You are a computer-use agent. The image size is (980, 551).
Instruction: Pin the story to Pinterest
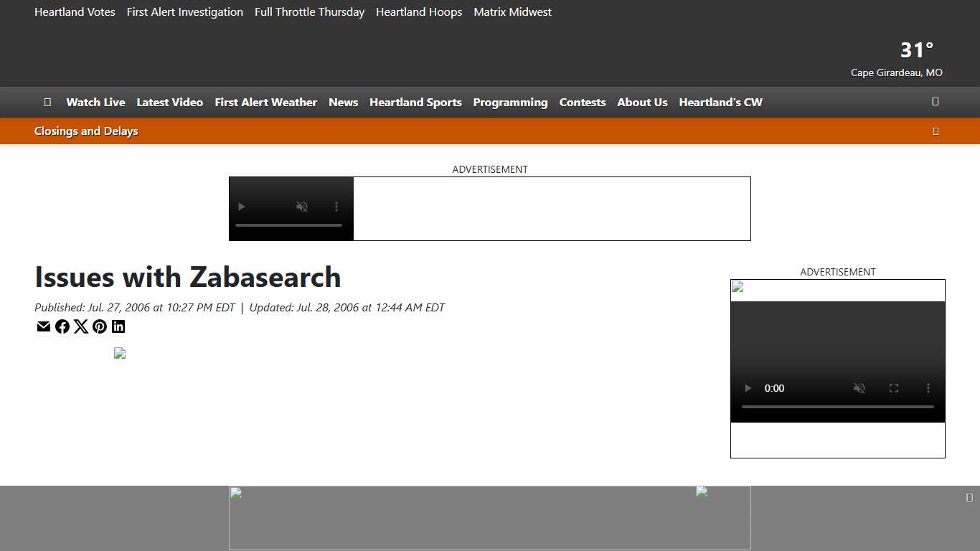pyautogui.click(x=100, y=326)
